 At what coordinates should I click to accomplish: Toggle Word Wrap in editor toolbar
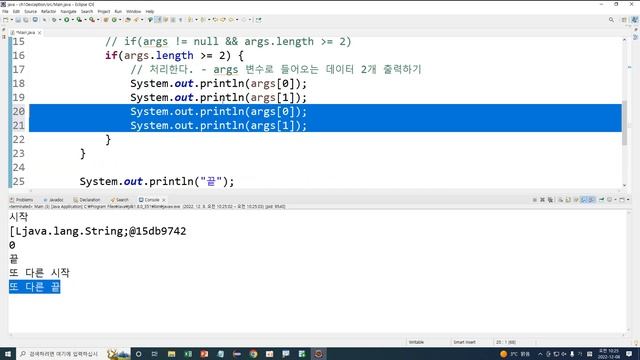[x=165, y=20]
